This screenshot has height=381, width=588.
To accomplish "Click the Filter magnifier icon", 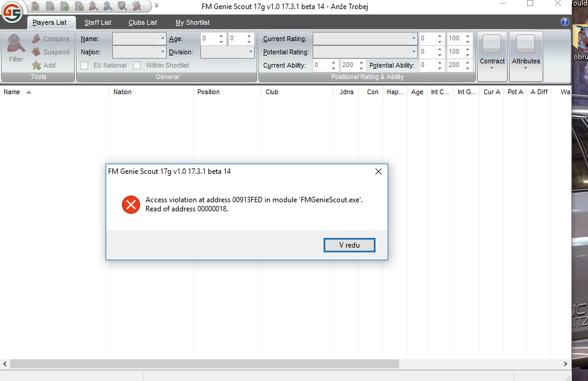I will pos(16,47).
